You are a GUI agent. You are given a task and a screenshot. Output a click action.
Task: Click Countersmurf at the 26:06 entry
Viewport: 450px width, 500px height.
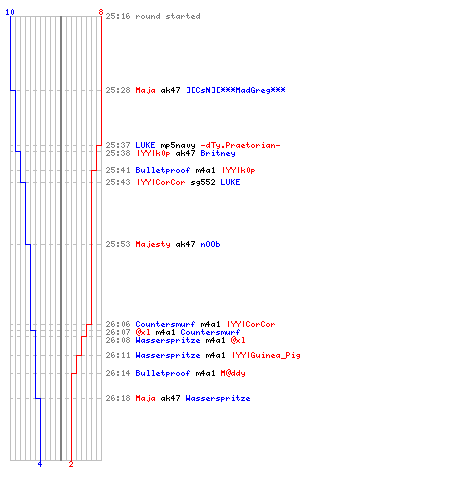[165, 324]
